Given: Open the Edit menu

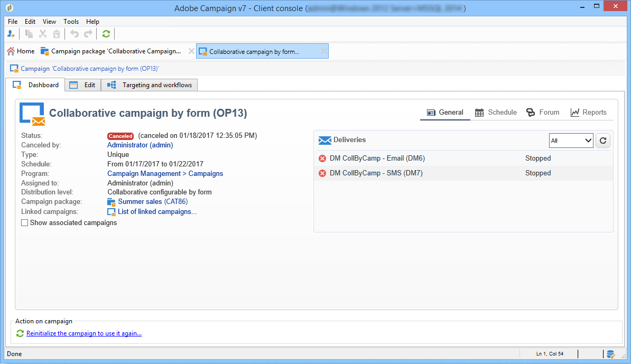Looking at the screenshot, I should (30, 22).
